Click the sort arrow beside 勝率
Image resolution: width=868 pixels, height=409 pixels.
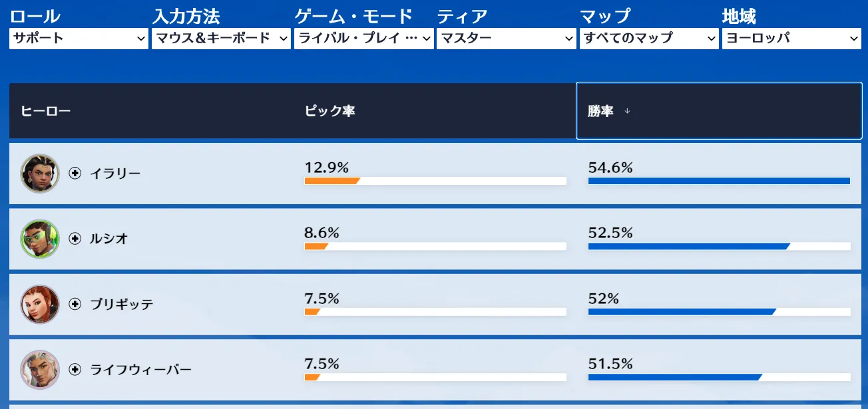coord(626,112)
